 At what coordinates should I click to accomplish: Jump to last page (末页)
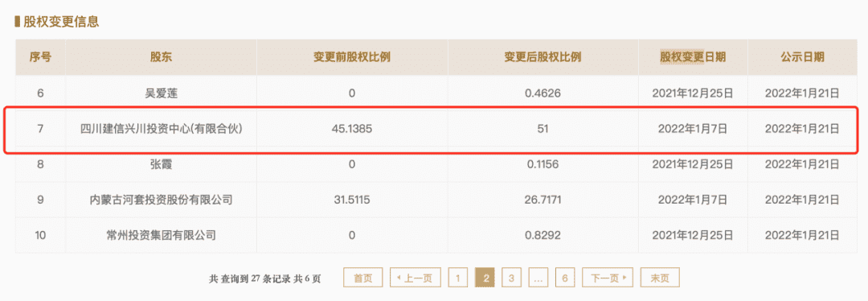click(660, 278)
